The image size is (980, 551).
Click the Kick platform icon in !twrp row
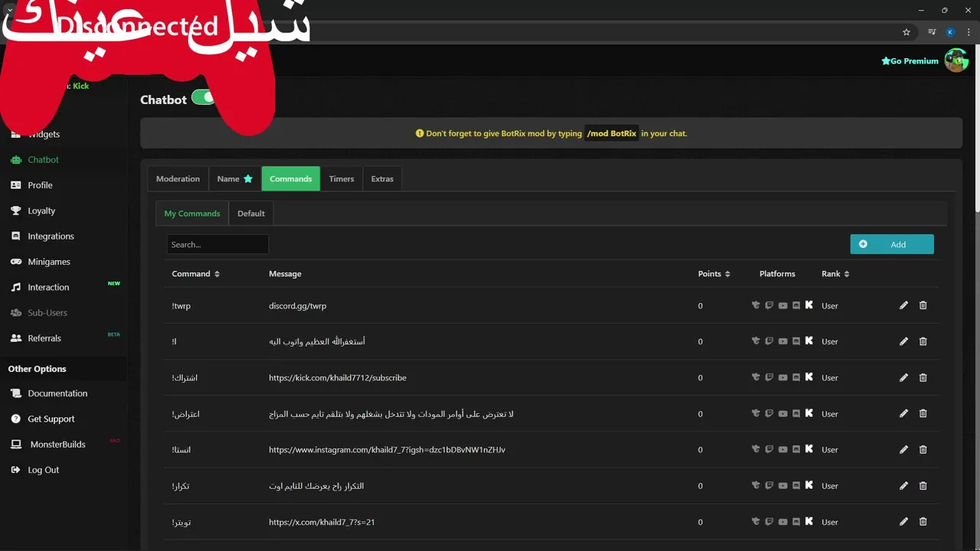click(809, 305)
